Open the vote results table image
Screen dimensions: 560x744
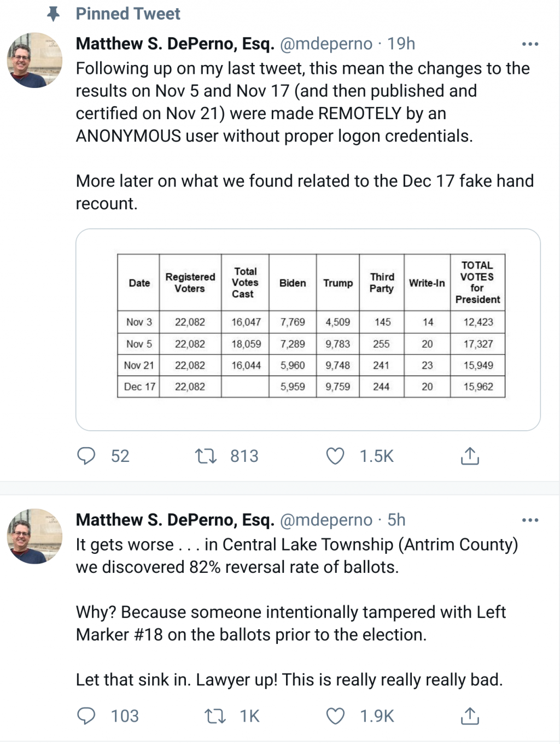308,329
